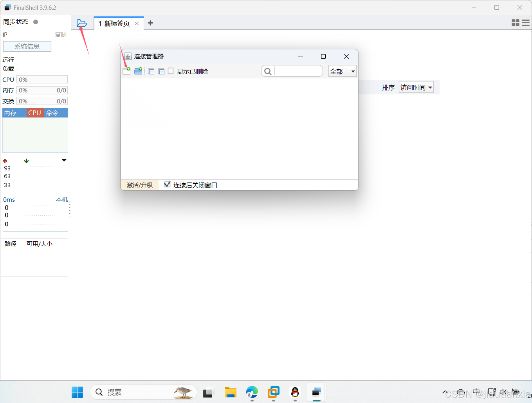Add a new tab with plus button

coord(150,23)
